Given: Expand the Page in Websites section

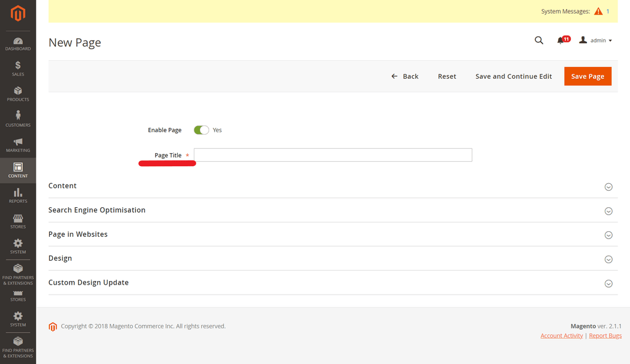Looking at the screenshot, I should point(333,234).
